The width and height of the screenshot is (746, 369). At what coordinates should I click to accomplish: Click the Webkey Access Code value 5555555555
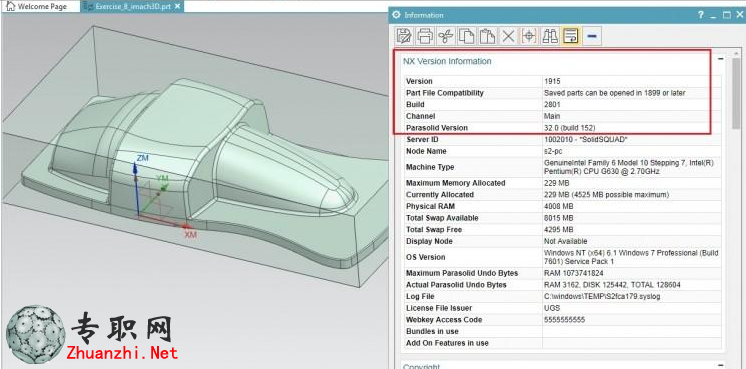point(565,320)
